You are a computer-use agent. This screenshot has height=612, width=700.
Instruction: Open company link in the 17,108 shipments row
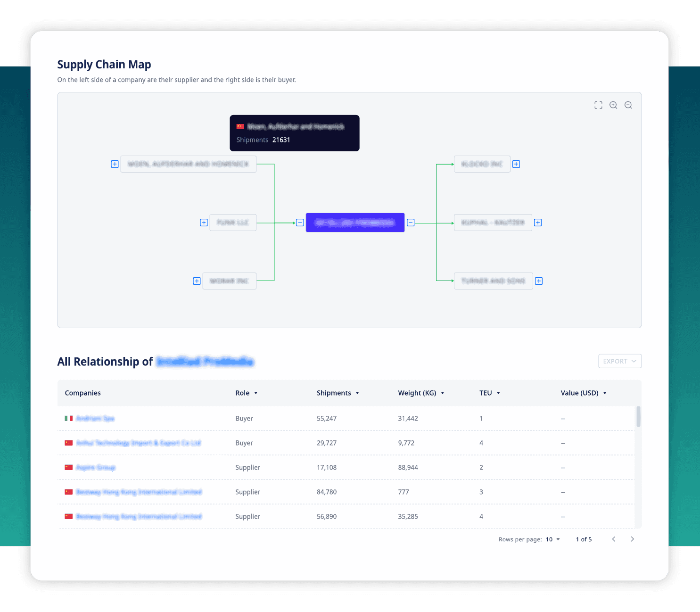[x=96, y=467]
